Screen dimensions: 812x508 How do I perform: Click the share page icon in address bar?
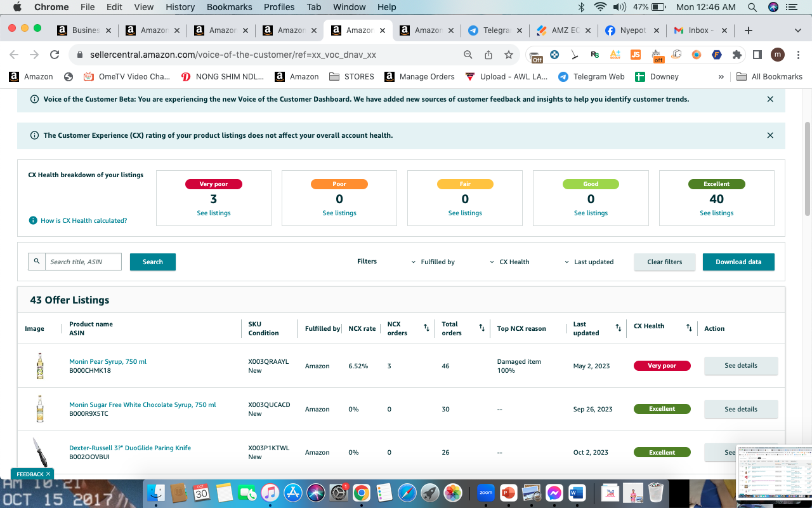click(x=488, y=55)
